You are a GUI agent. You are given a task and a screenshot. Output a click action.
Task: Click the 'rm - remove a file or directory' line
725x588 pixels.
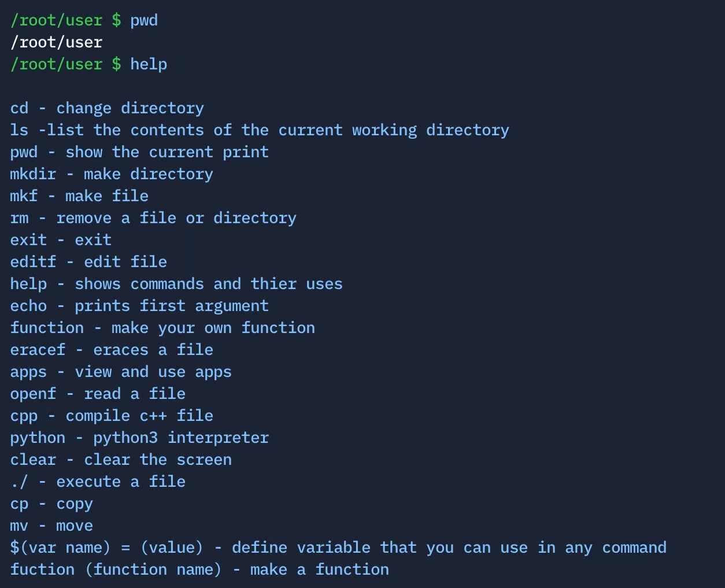click(x=153, y=218)
